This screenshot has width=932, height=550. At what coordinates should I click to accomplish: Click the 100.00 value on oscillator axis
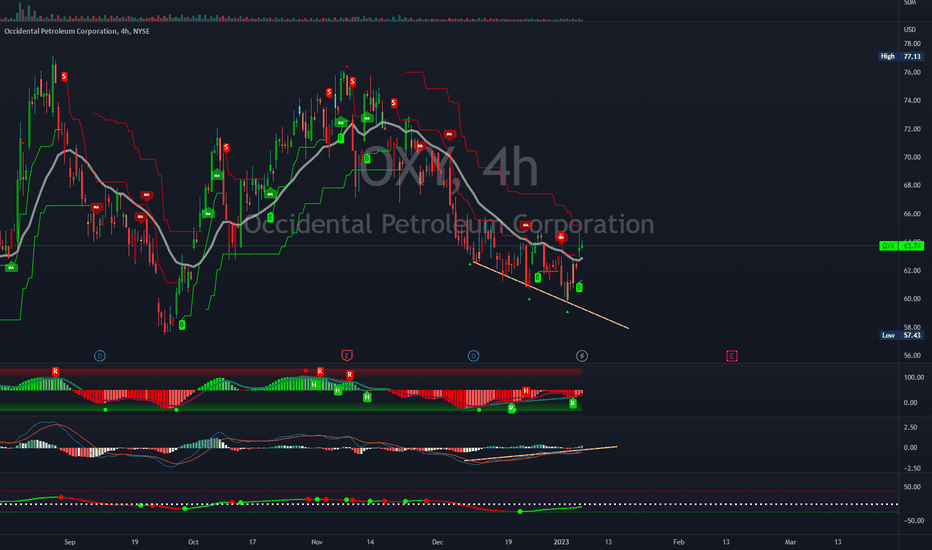click(x=914, y=378)
